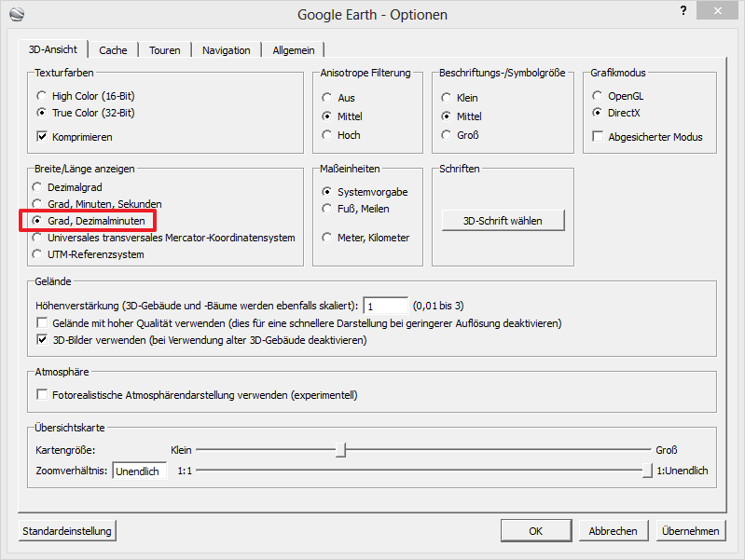Click the Standardeinstellung button

67,530
